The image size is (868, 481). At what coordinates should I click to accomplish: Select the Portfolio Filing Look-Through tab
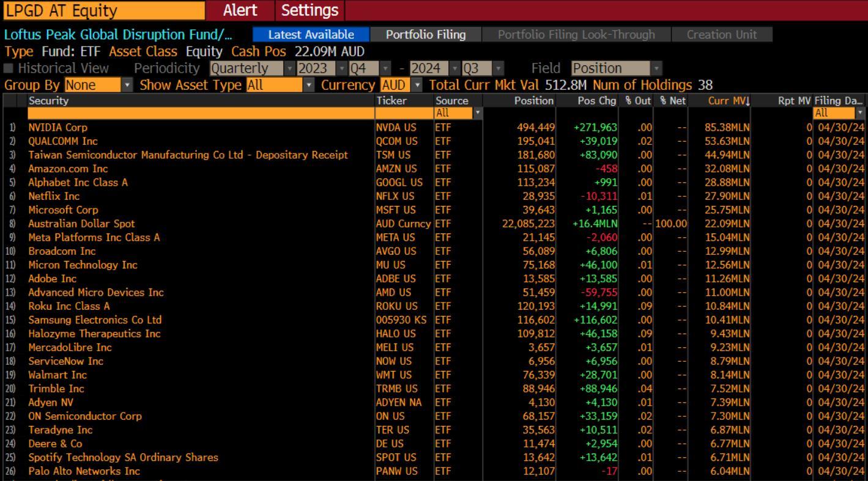(576, 35)
